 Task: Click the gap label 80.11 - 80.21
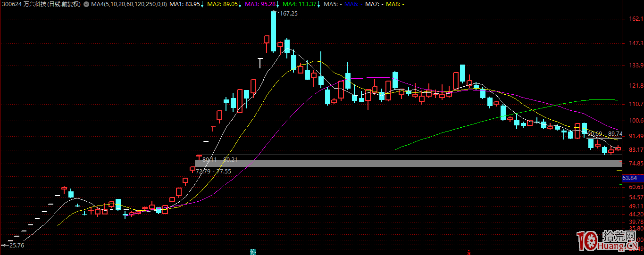pos(220,160)
